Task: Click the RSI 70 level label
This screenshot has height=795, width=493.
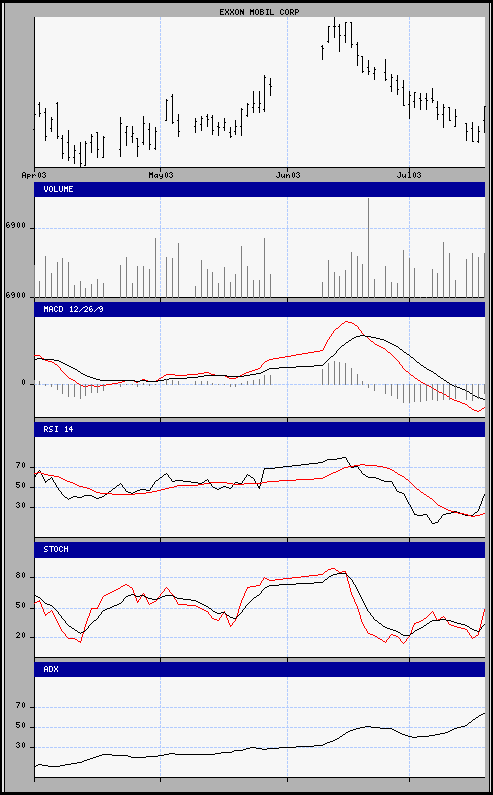Action: [x=20, y=465]
